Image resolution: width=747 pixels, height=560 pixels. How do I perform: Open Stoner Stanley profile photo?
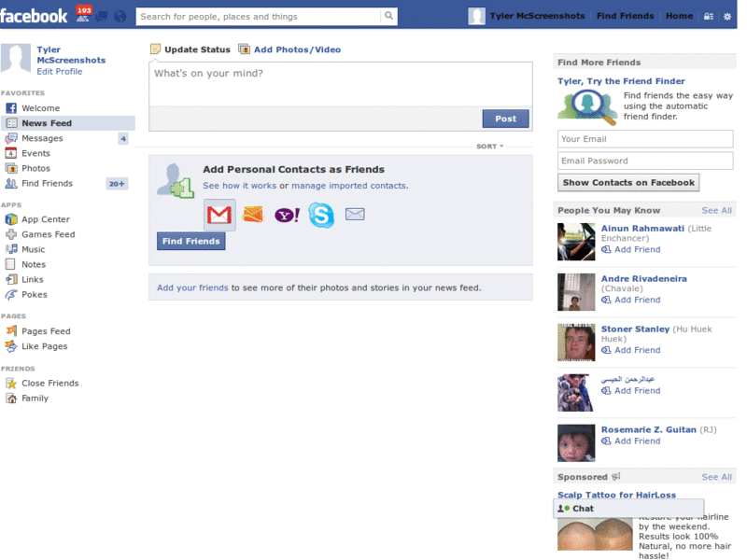tap(576, 343)
